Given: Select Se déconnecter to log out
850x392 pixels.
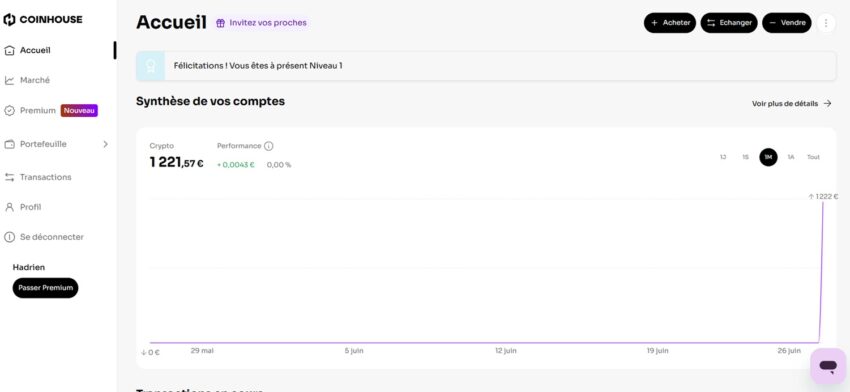Looking at the screenshot, I should click(51, 237).
